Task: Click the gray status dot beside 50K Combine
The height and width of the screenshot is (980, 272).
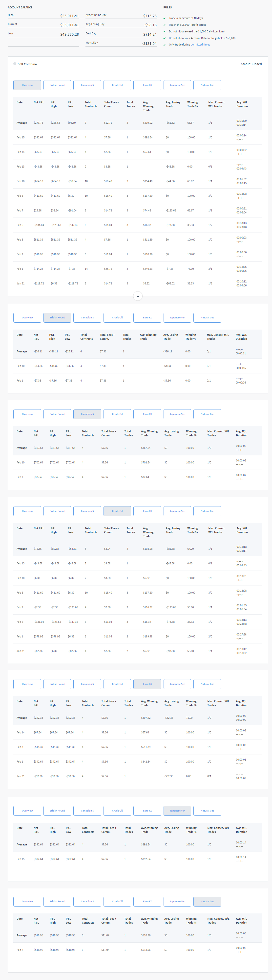Action: (x=15, y=64)
